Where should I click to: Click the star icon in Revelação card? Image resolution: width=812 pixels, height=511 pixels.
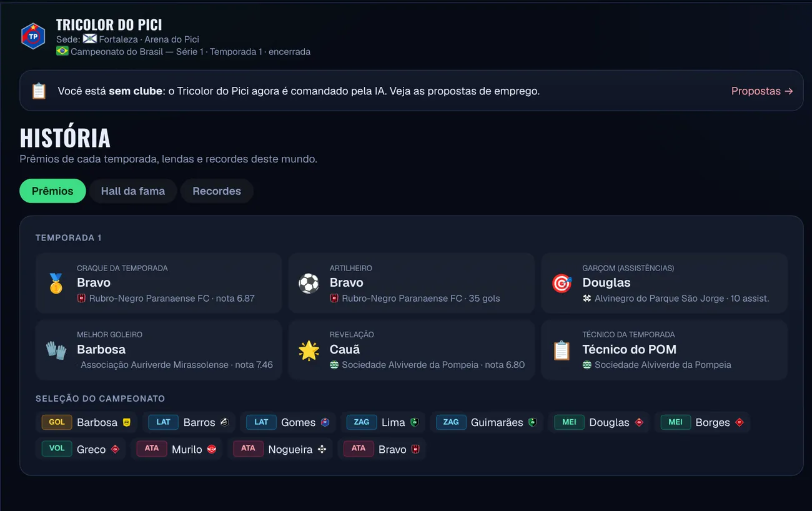click(x=309, y=350)
